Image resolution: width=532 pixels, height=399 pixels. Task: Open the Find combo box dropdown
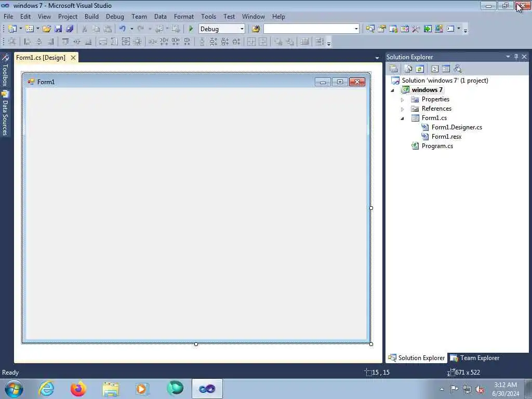pos(356,29)
